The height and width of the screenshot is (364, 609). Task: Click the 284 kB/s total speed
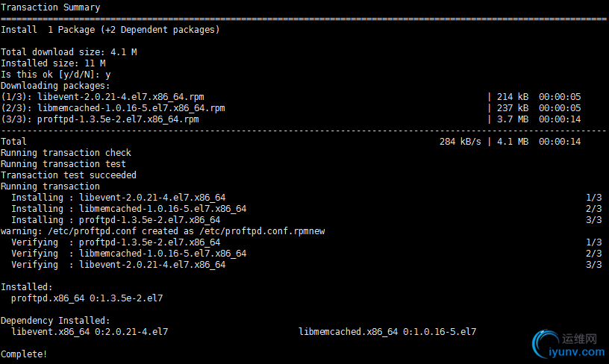pos(460,142)
